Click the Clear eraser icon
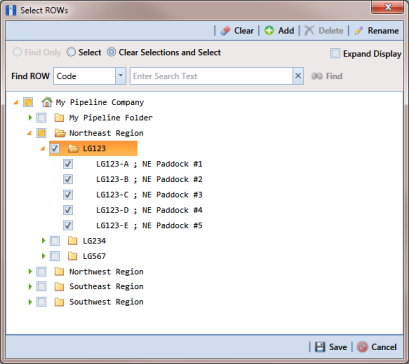The height and width of the screenshot is (364, 409). [226, 31]
